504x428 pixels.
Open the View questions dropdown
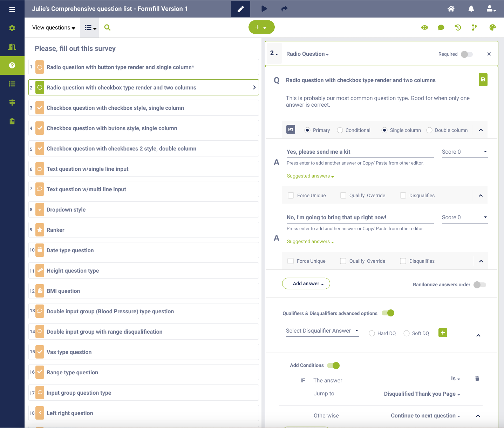pyautogui.click(x=54, y=28)
